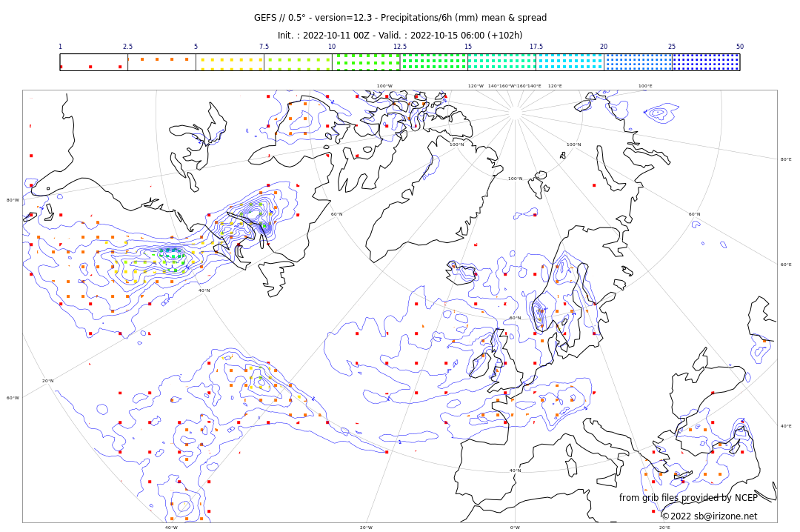Click the '20°N' latitude label inside map
The height and width of the screenshot is (532, 800).
click(x=47, y=381)
